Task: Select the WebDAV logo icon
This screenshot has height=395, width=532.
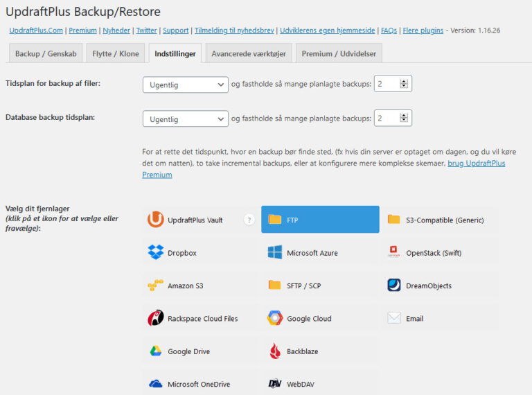Action: [x=275, y=383]
